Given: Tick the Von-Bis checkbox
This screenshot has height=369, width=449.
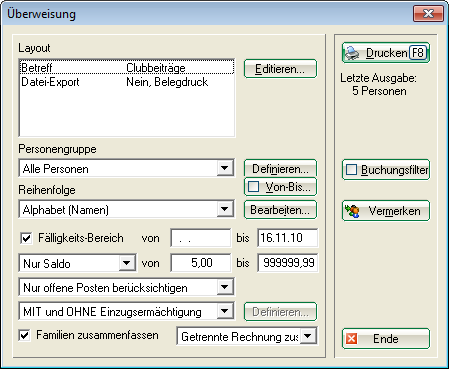Looking at the screenshot, I should coord(253,187).
